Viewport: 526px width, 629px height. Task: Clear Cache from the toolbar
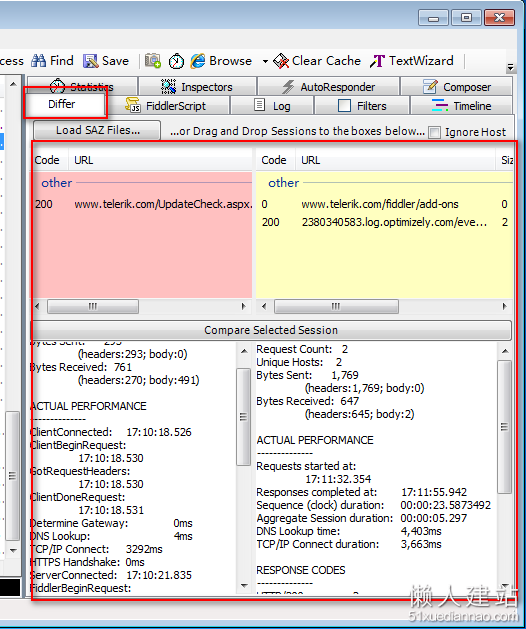pos(317,61)
